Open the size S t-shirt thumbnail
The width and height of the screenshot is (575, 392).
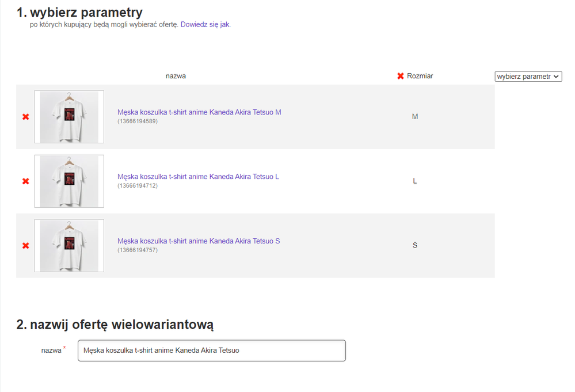[x=69, y=246]
